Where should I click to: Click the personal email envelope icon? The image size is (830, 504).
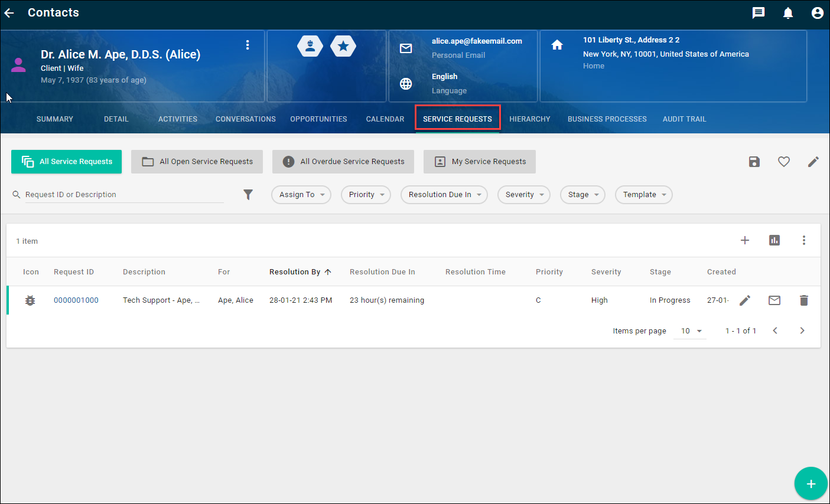pos(406,48)
